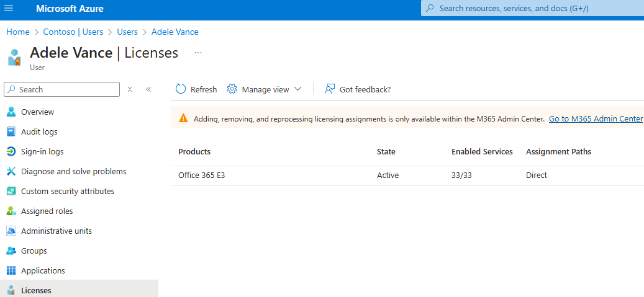This screenshot has height=297, width=644.
Task: Focus the sidebar Search field
Action: (61, 89)
